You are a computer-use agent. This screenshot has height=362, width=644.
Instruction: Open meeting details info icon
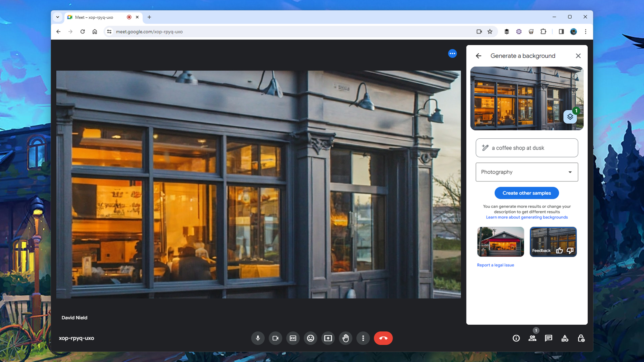coord(516,338)
